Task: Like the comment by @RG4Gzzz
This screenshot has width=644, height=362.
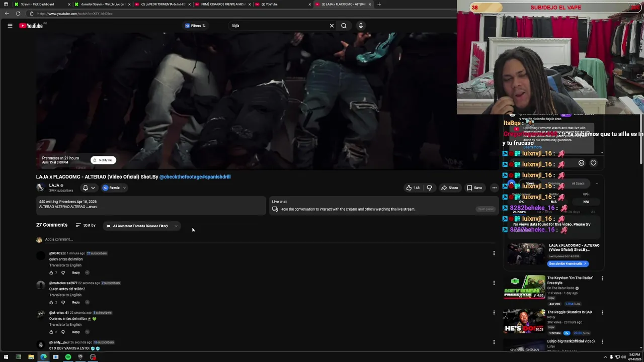Action: [x=51, y=273]
